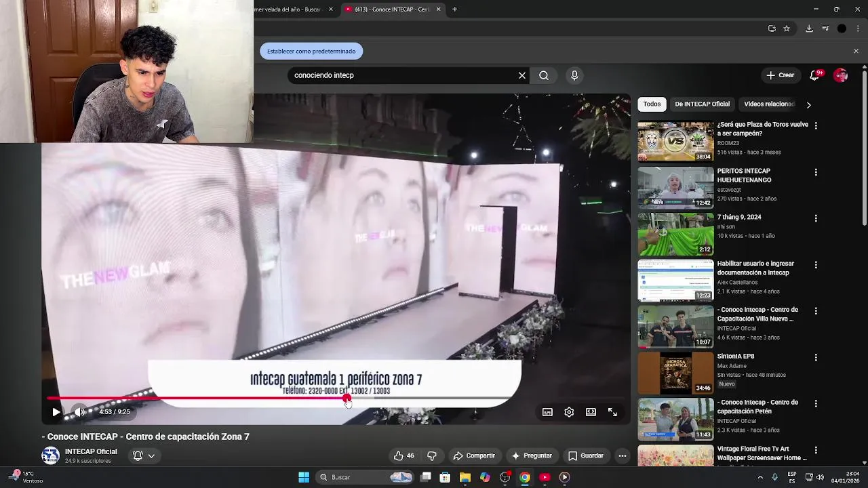The image size is (868, 488).
Task: Open the subscription notification bell dropdown
Action: click(x=144, y=455)
